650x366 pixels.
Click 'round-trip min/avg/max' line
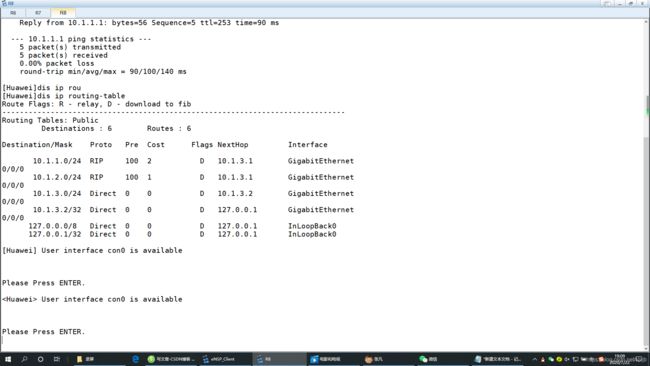[103, 72]
